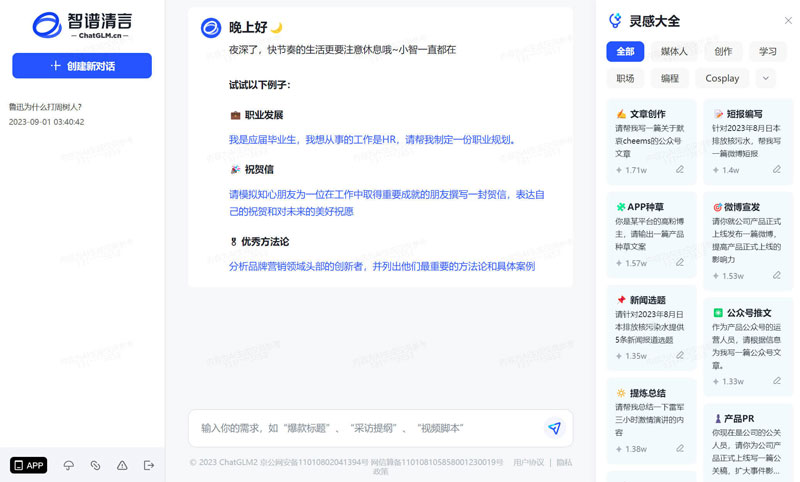Click the 创建新对话 button
Image resolution: width=800 pixels, height=482 pixels.
click(x=82, y=66)
